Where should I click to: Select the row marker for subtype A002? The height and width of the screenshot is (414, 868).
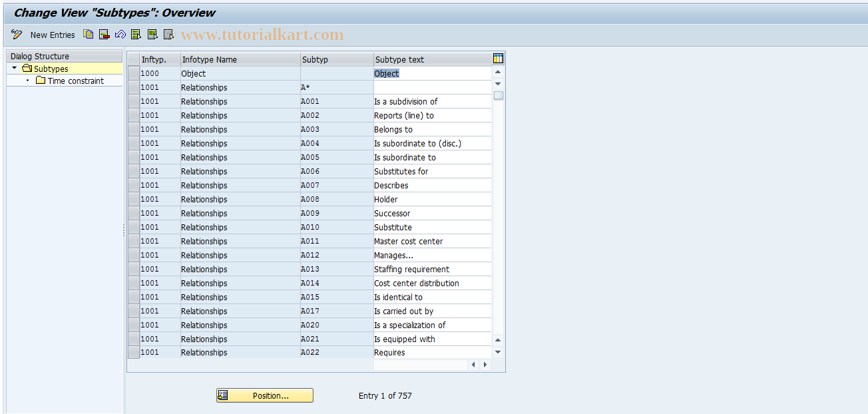[134, 115]
